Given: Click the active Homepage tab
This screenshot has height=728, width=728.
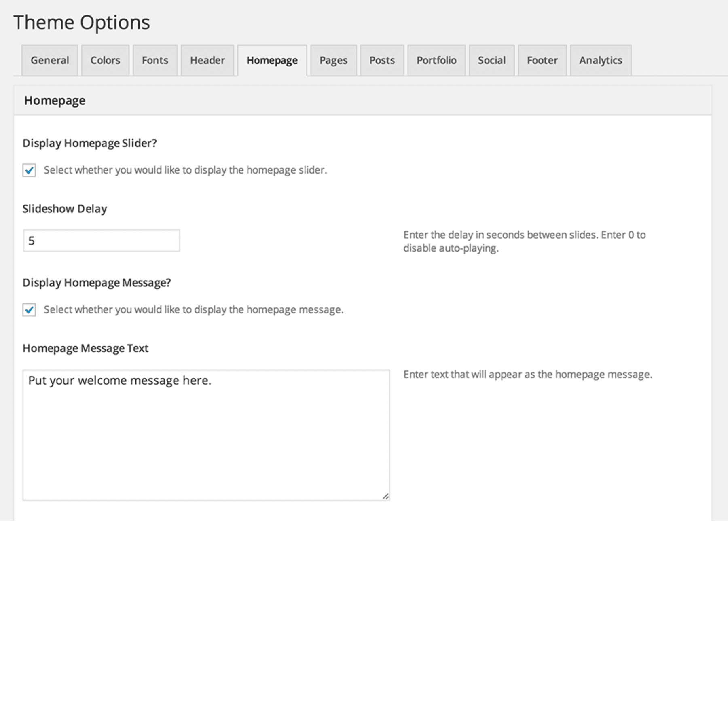Looking at the screenshot, I should point(272,60).
